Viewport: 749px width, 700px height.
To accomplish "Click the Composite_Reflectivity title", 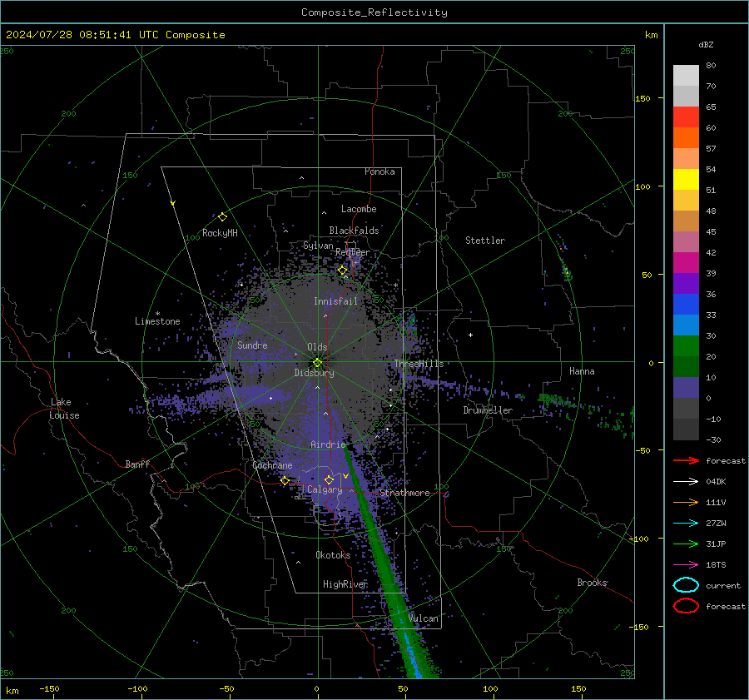I will pyautogui.click(x=374, y=12).
